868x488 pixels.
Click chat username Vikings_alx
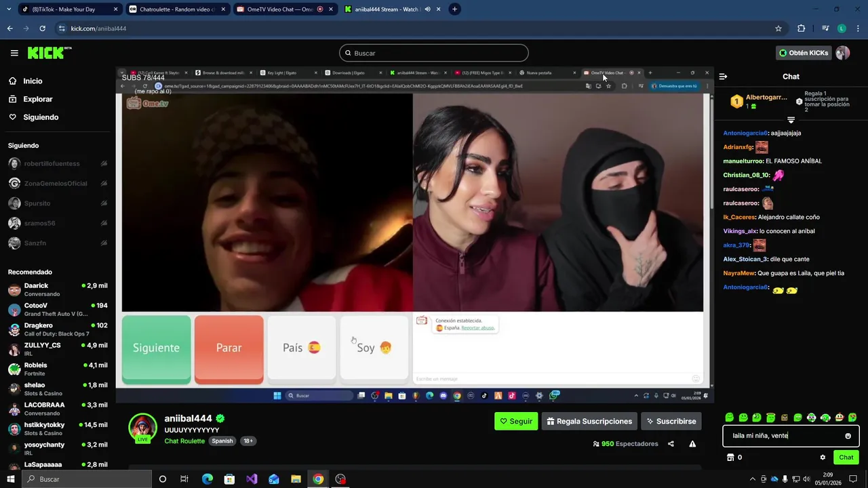740,231
